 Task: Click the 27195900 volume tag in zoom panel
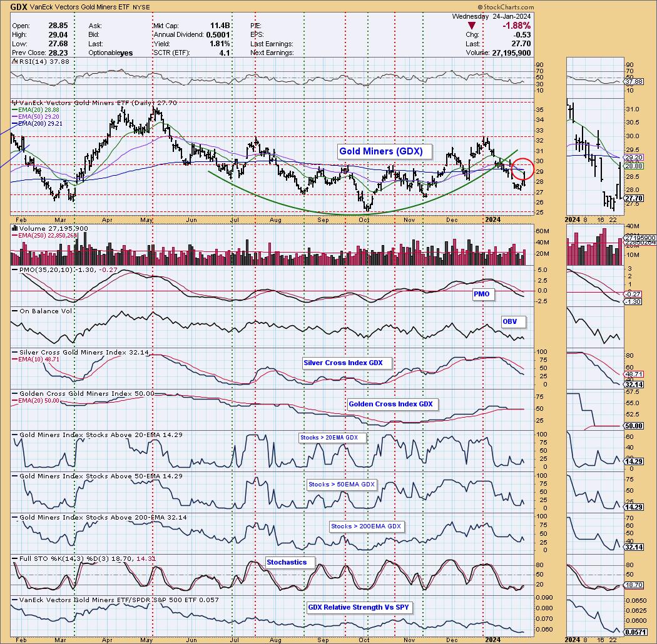click(640, 238)
